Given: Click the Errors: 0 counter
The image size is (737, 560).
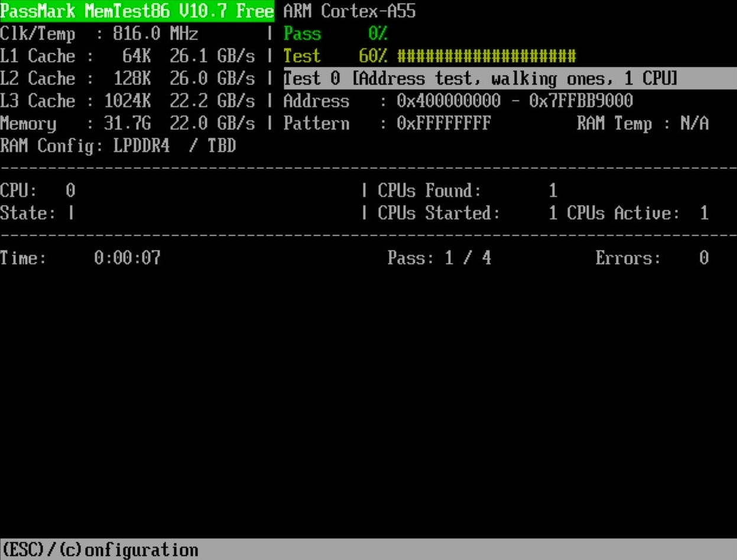Looking at the screenshot, I should click(652, 258).
